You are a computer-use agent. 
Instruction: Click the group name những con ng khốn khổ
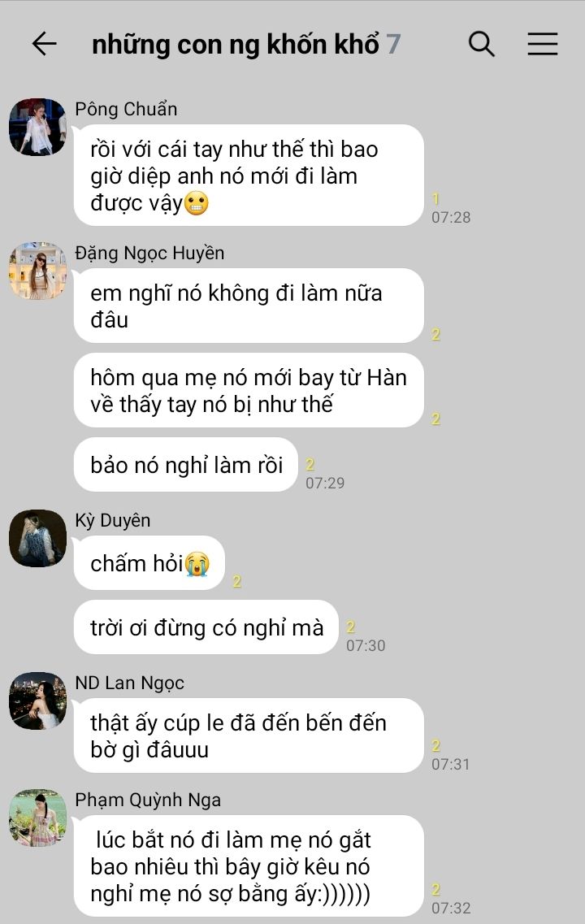235,45
